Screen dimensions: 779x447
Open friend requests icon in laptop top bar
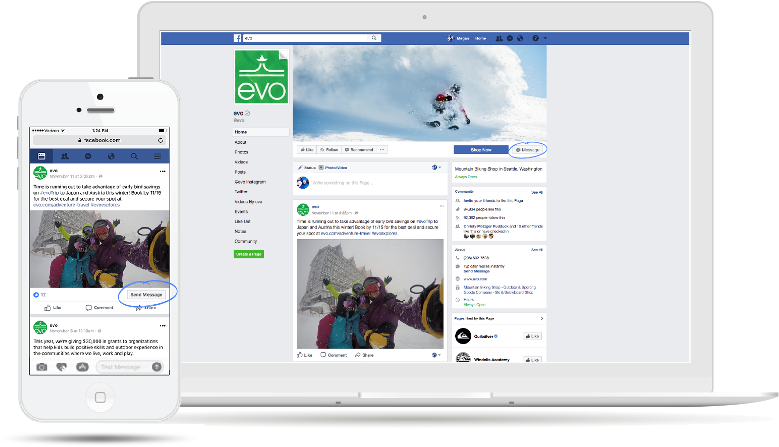[499, 38]
